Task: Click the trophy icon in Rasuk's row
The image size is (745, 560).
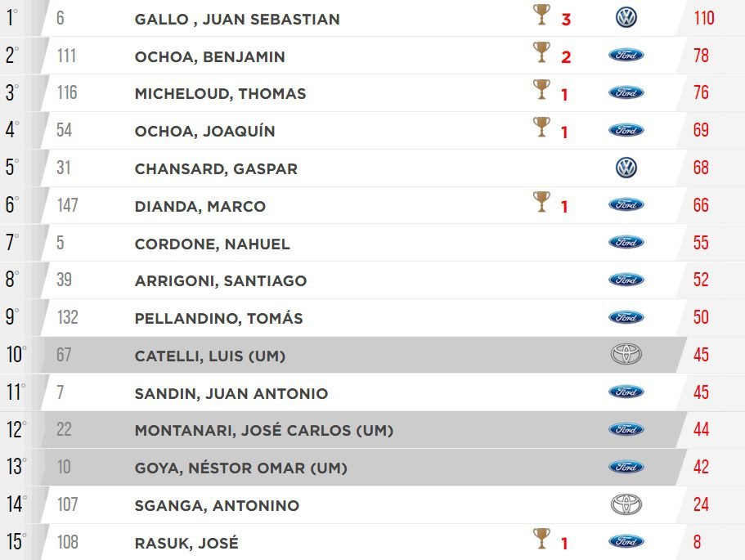Action: 541,538
